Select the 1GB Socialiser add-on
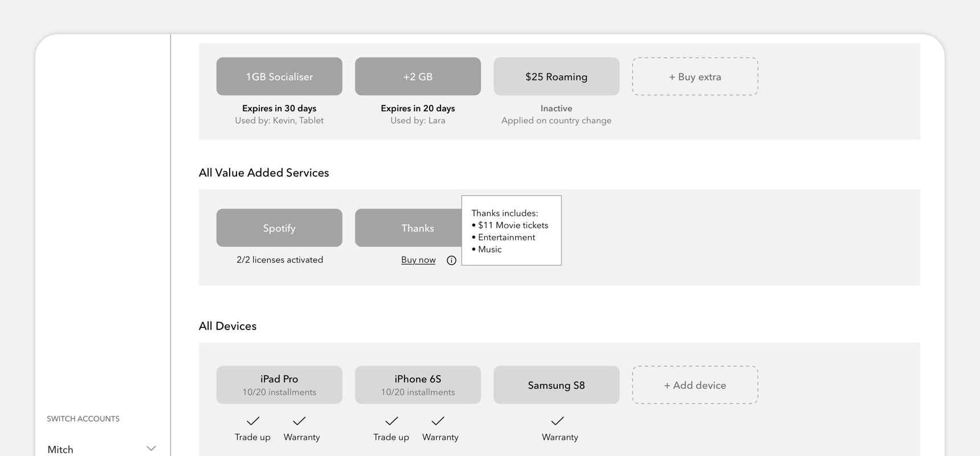 click(x=279, y=76)
